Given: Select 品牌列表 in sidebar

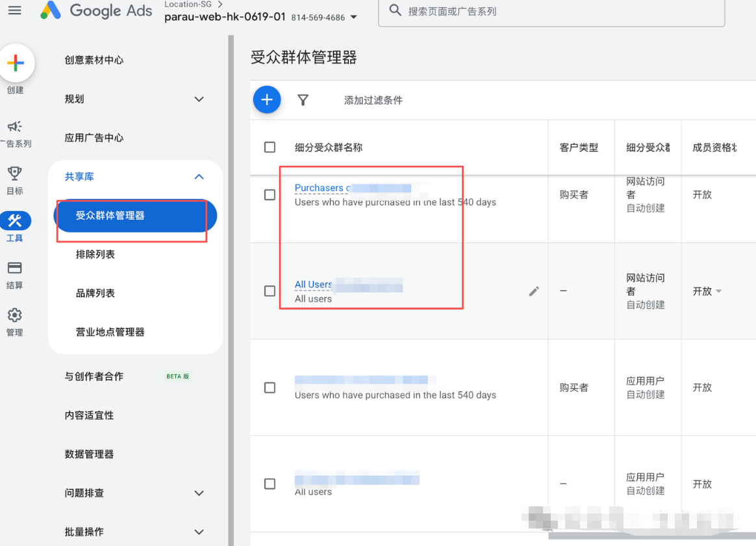Looking at the screenshot, I should [95, 293].
